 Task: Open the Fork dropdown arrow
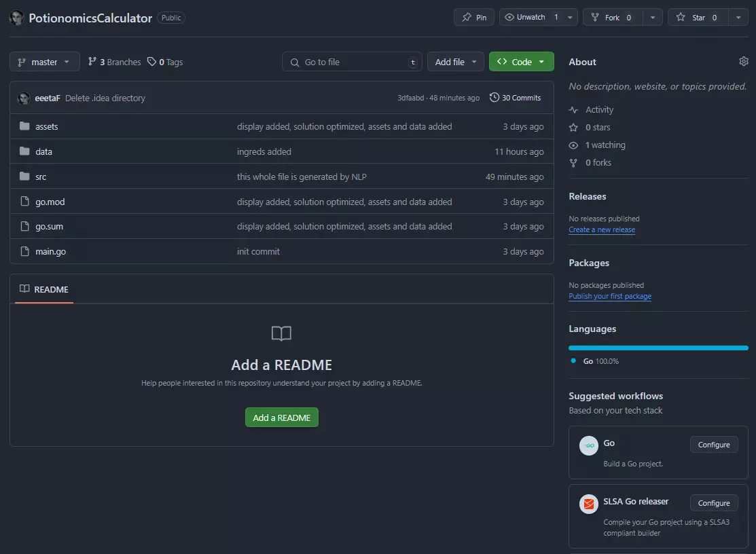coord(653,18)
